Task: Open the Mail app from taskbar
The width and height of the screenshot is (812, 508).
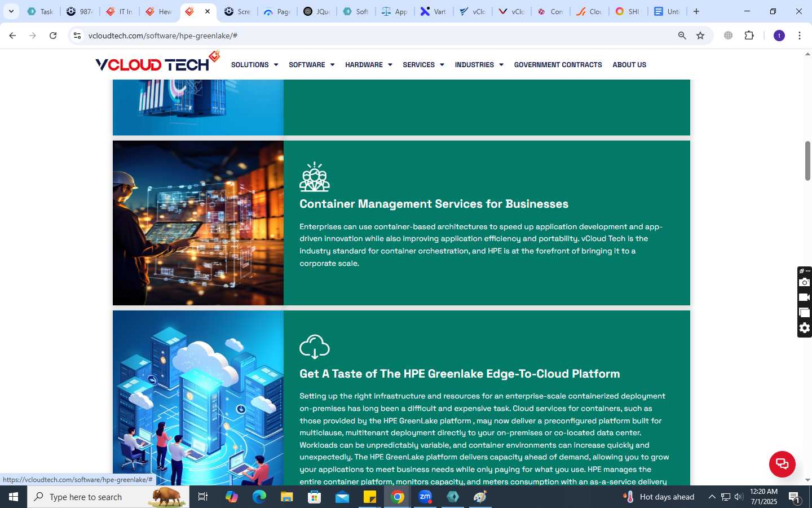Action: (x=342, y=497)
